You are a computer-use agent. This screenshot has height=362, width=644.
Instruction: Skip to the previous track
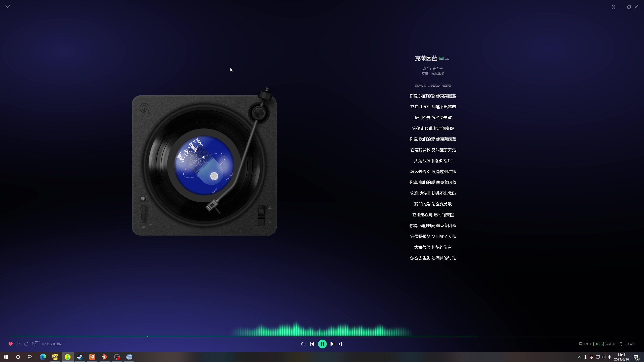(312, 344)
